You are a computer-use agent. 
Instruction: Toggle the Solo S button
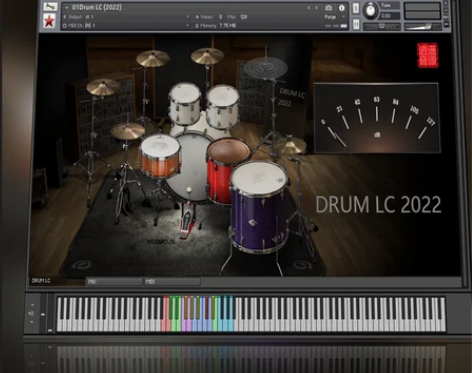pos(356,8)
